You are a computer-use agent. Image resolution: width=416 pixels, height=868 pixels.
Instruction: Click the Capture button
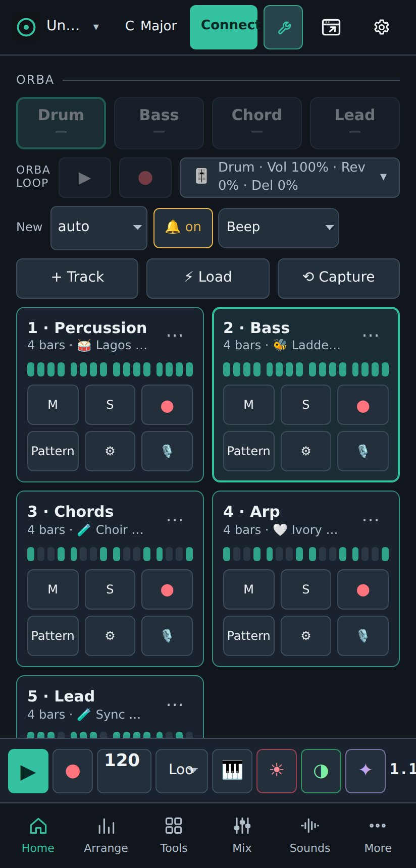click(339, 279)
